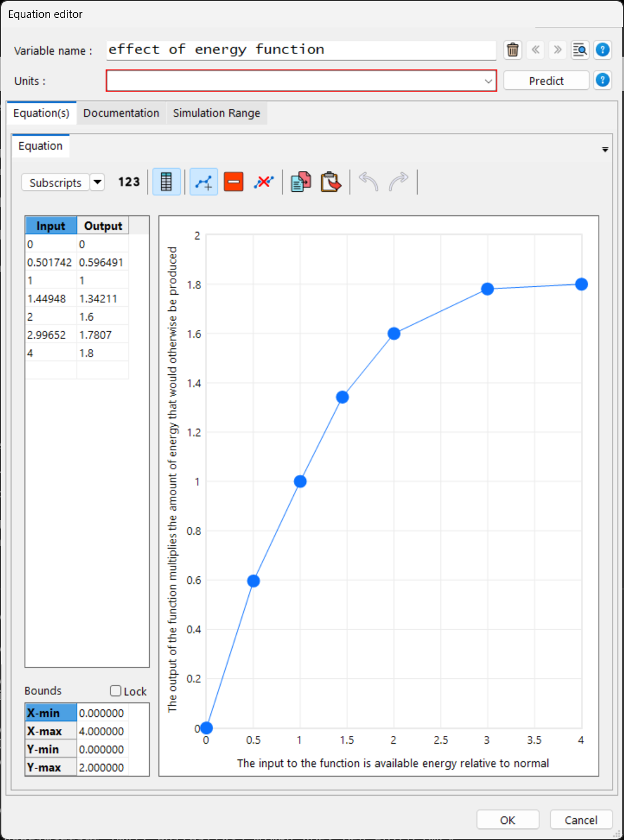The height and width of the screenshot is (840, 624).
Task: Confirm changes with the OK button
Action: click(508, 819)
